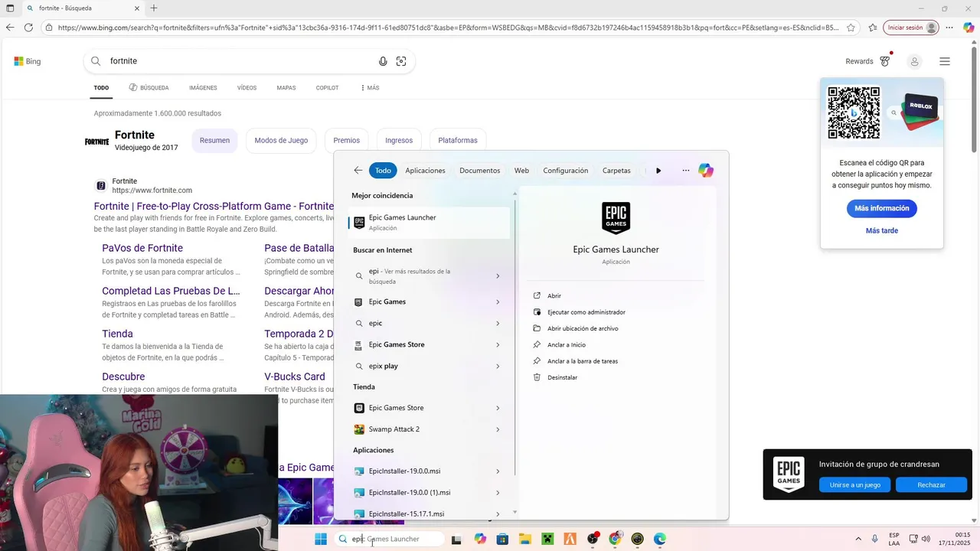Viewport: 980px width, 551px height.
Task: Click Rechazar on Epic invitation
Action: point(931,485)
